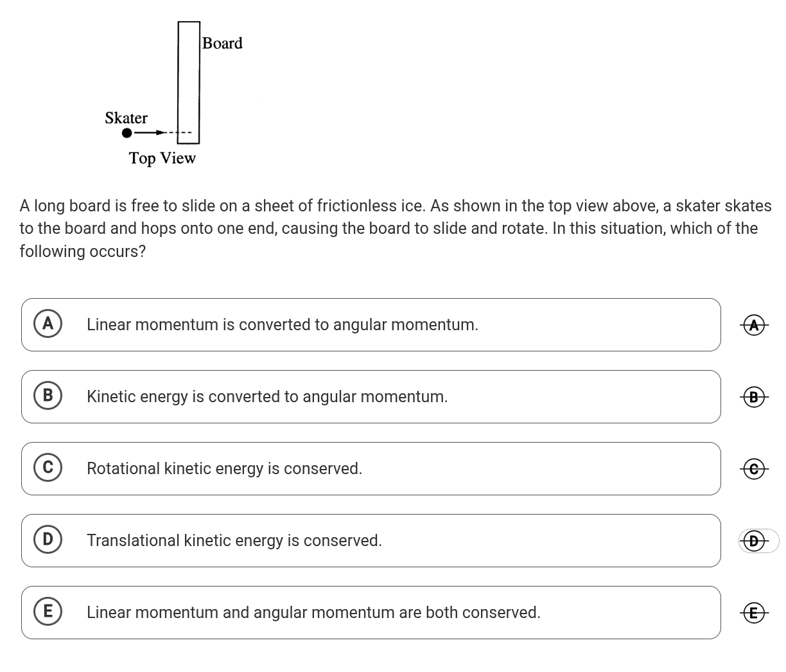Click answer text "Translational kinetic energy is conserved"
Image resolution: width=786 pixels, height=672 pixels.
coord(234,540)
